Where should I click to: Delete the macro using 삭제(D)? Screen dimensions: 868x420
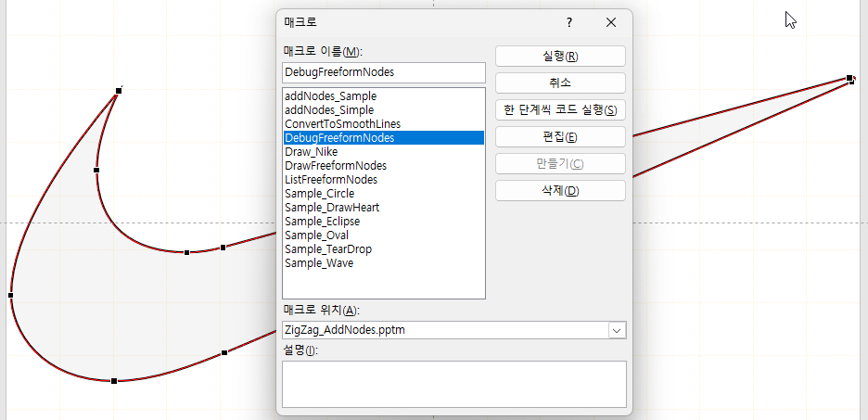[560, 190]
